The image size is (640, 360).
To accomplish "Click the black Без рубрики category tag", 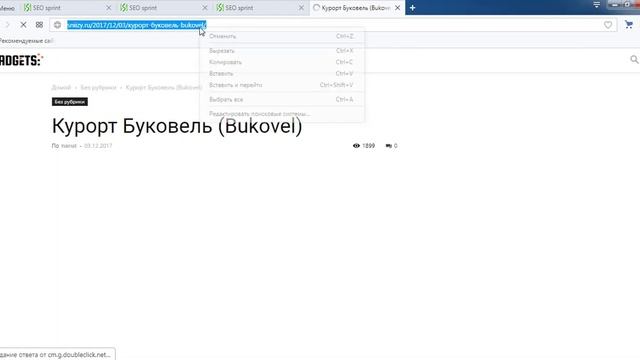I will tap(70, 102).
